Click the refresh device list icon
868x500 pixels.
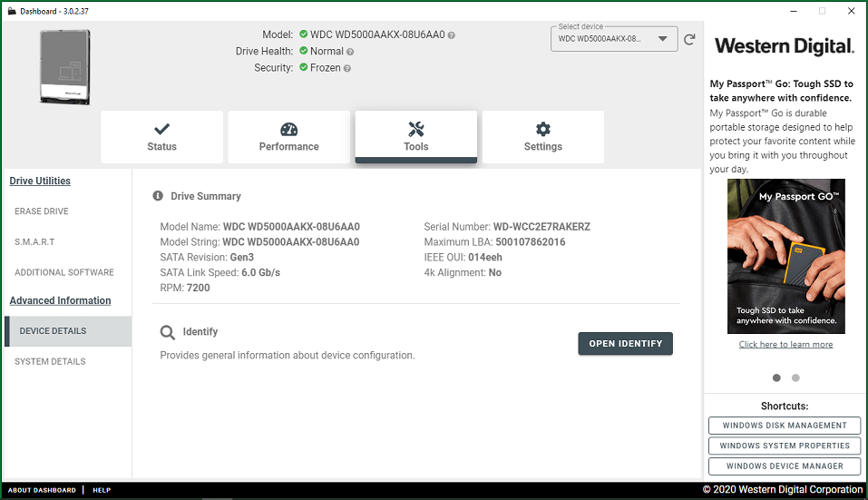pos(689,39)
